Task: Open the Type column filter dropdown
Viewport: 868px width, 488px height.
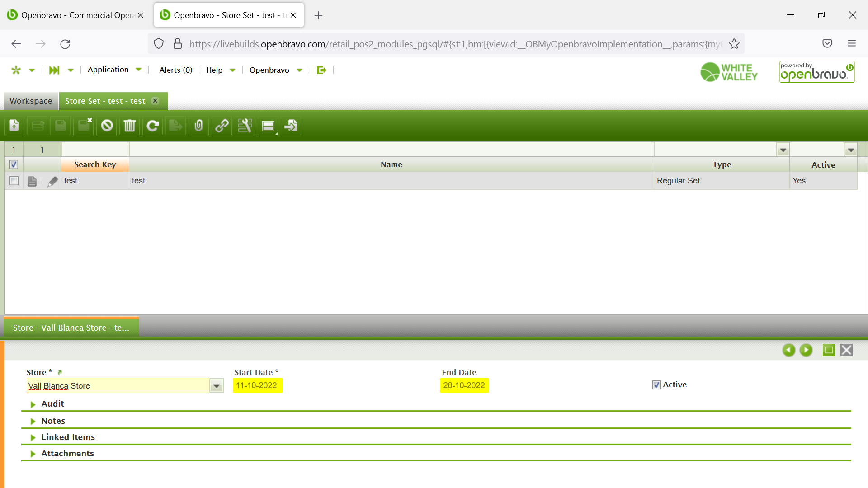Action: tap(783, 150)
